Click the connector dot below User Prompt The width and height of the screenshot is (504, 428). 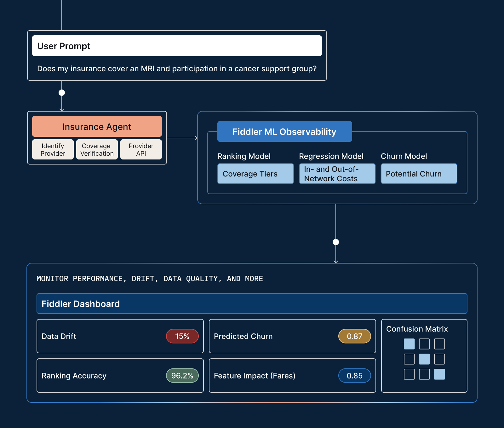pos(62,93)
